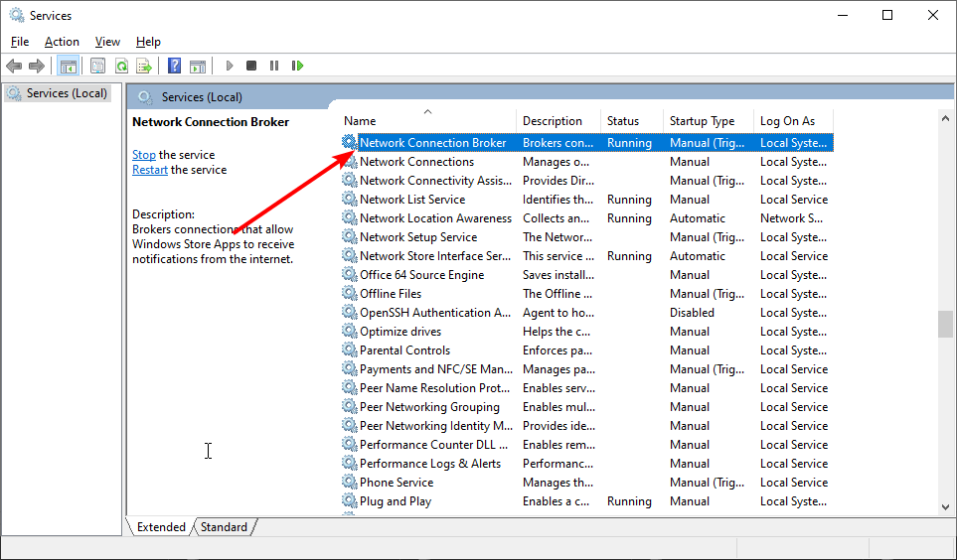This screenshot has height=560, width=957.
Task: Click the gear icon beside Network List Service
Action: coord(349,199)
